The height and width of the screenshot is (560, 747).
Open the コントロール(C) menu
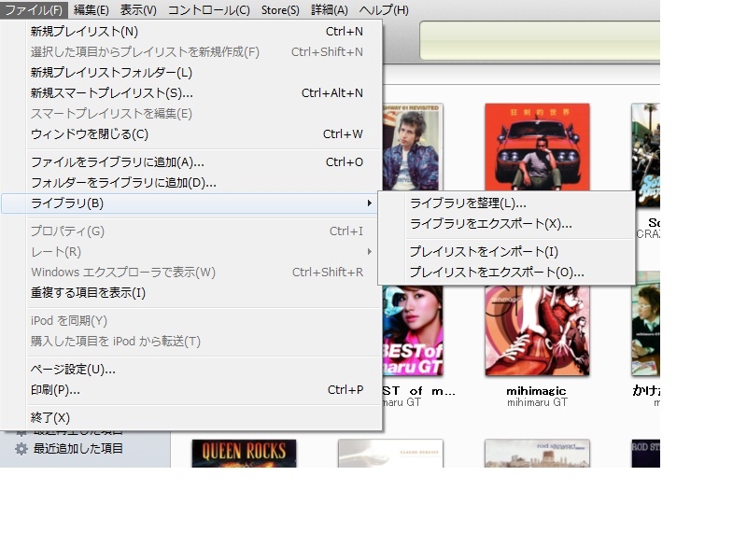click(x=208, y=10)
